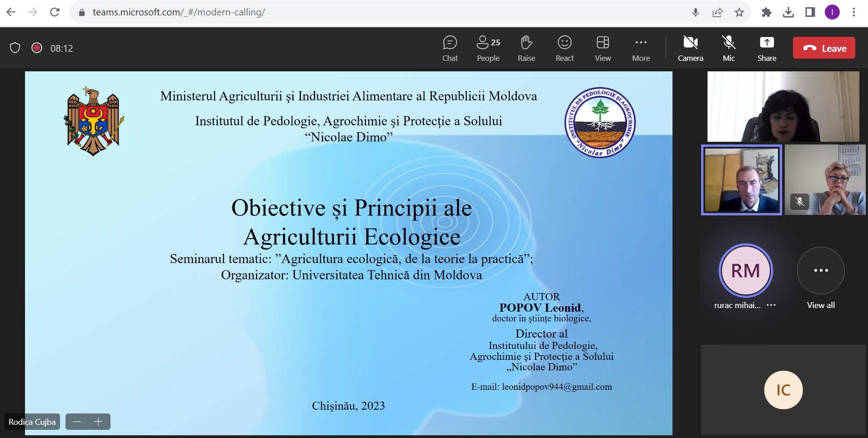Select the muted woman with glasses tile
This screenshot has height=438, width=868.
pyautogui.click(x=825, y=180)
